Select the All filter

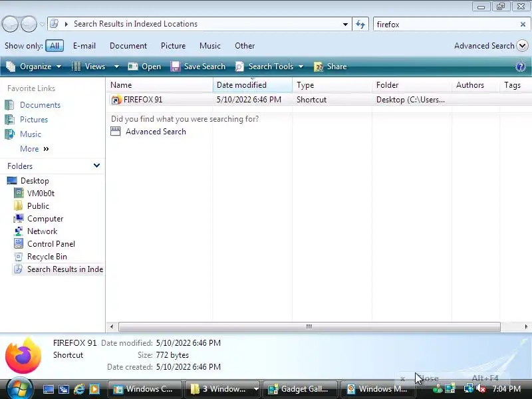(x=55, y=46)
